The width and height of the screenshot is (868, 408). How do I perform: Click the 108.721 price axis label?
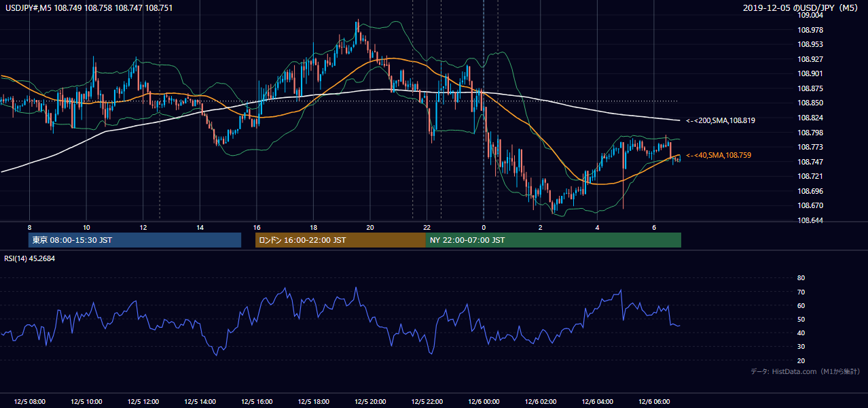point(810,176)
